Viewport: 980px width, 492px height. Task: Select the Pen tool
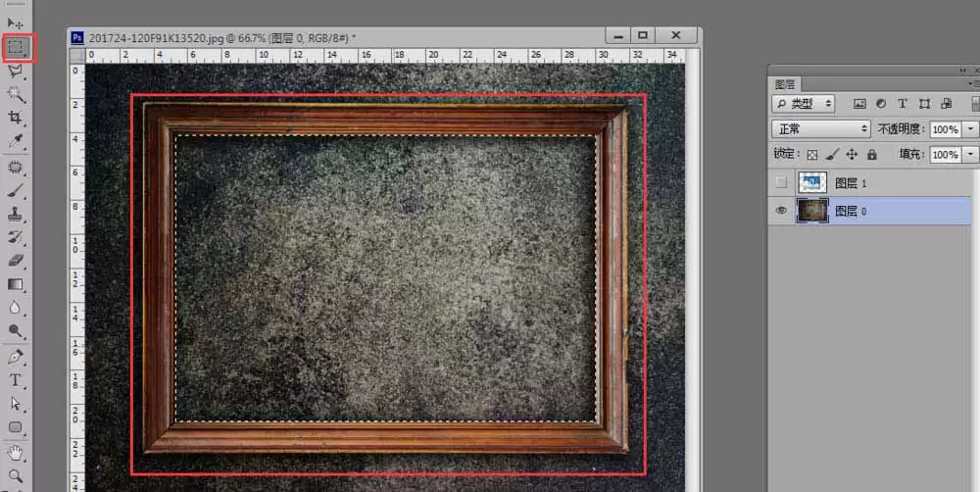tap(16, 357)
